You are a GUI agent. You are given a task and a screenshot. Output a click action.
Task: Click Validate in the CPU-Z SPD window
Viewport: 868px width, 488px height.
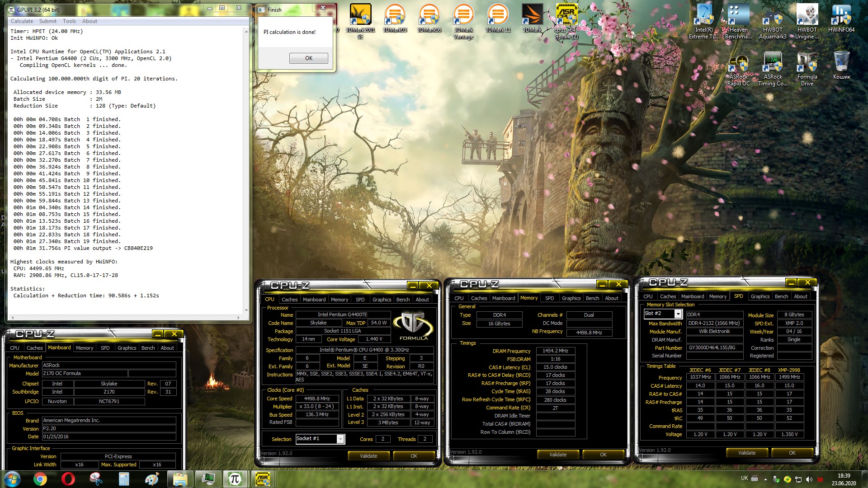tap(747, 453)
